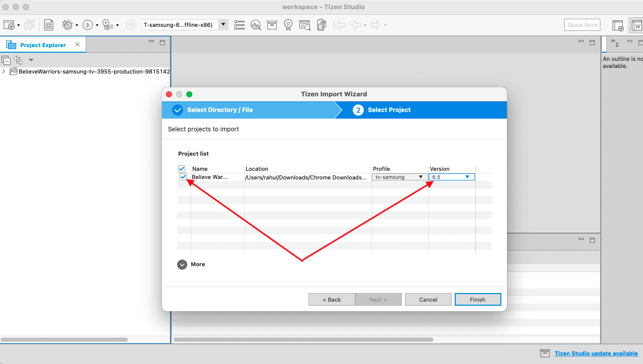Click the archive box toolbar icon
Viewport: 643px width, 364px height.
(272, 25)
